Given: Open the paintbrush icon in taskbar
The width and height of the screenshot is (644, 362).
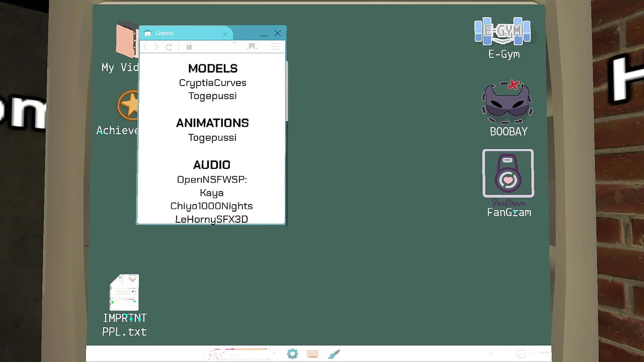Looking at the screenshot, I should click(x=334, y=354).
